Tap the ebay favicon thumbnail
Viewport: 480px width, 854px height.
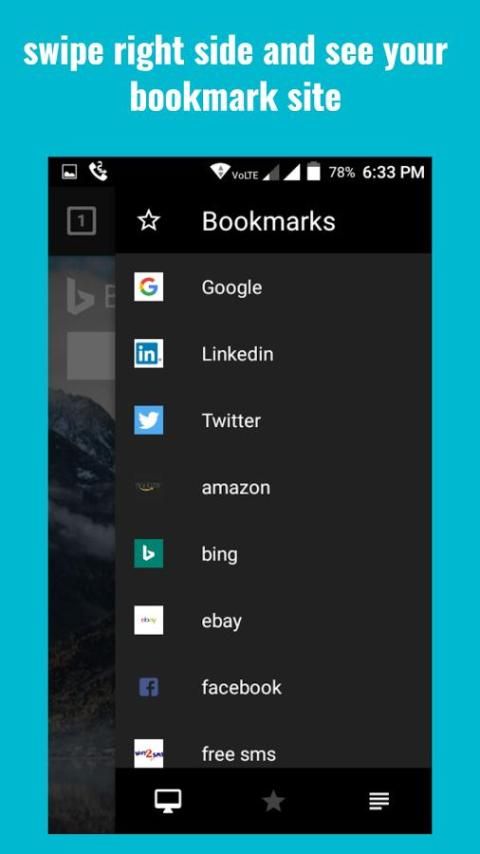click(x=149, y=620)
